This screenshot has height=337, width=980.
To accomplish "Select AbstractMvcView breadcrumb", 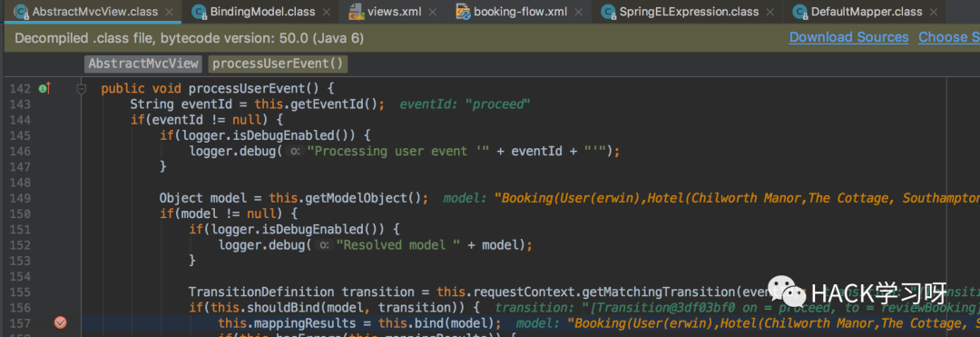I will tap(143, 64).
